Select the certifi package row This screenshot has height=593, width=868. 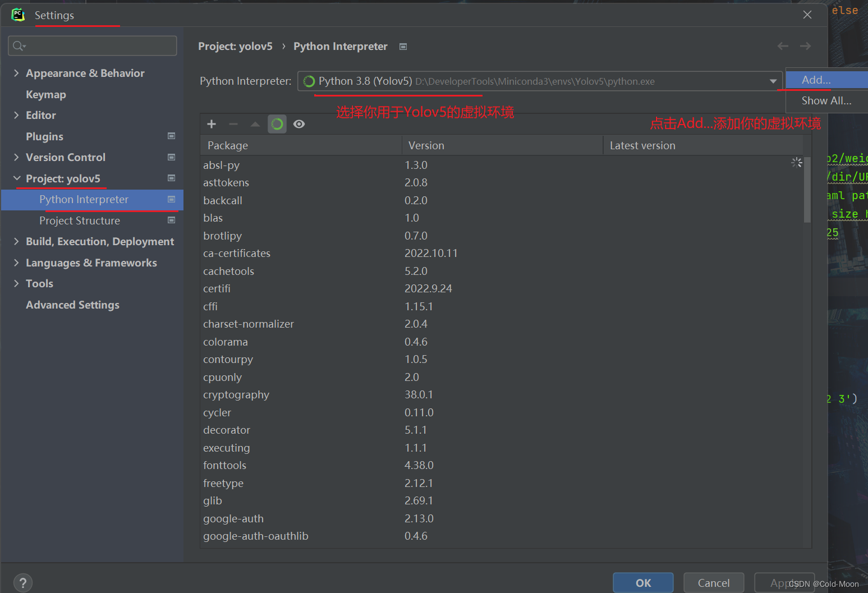click(502, 288)
